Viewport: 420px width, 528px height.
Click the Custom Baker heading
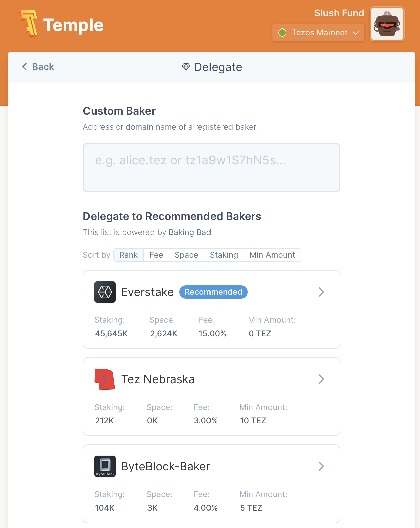[119, 111]
